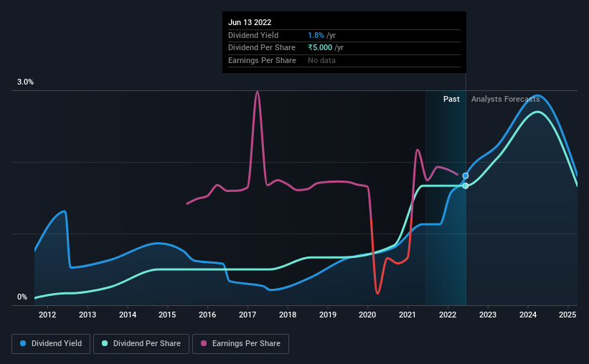The height and width of the screenshot is (364, 589).
Task: Click the ₹5.000 Dividend Per Share value
Action: pos(320,48)
